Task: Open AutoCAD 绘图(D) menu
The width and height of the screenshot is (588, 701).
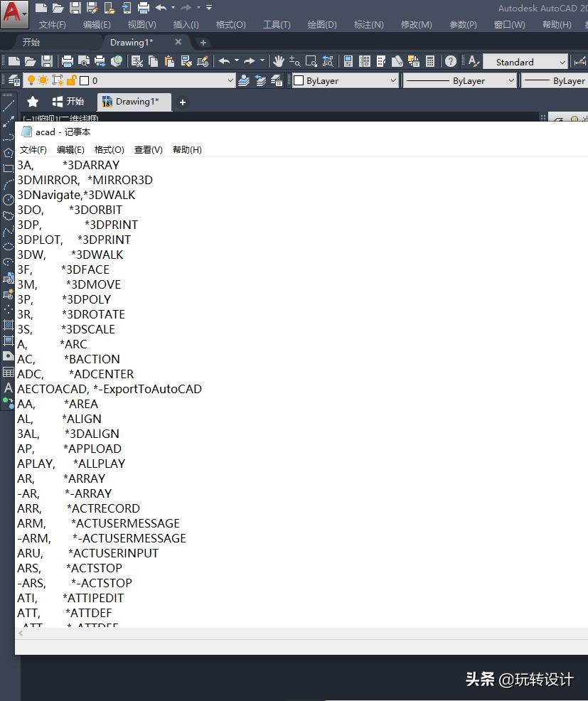Action: click(322, 25)
